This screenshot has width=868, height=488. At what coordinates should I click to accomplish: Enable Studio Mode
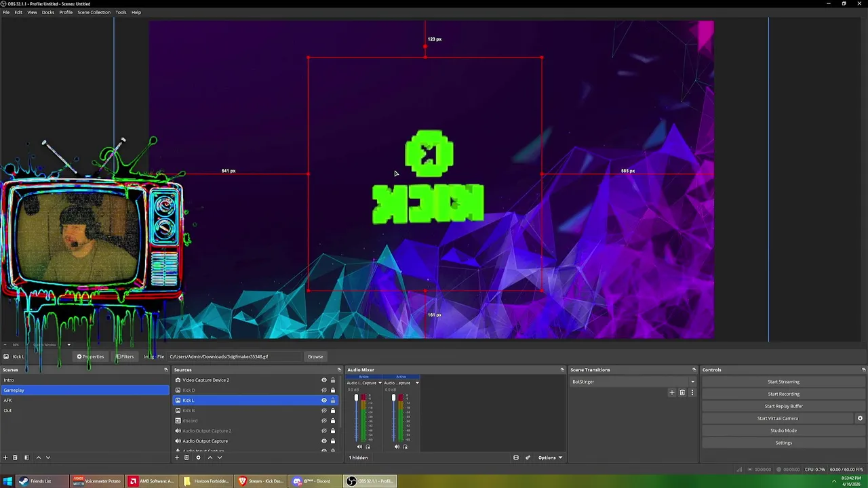[783, 430]
